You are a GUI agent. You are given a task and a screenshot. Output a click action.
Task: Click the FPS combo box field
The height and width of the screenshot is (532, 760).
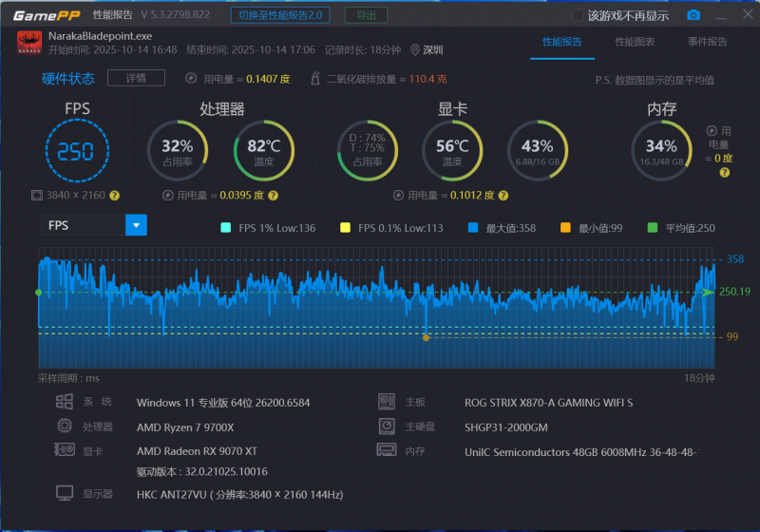pos(83,225)
